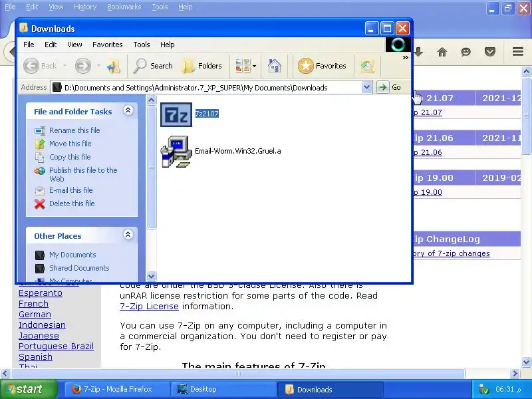The width and height of the screenshot is (532, 399).
Task: Open Favorites star button in toolbar
Action: click(322, 66)
